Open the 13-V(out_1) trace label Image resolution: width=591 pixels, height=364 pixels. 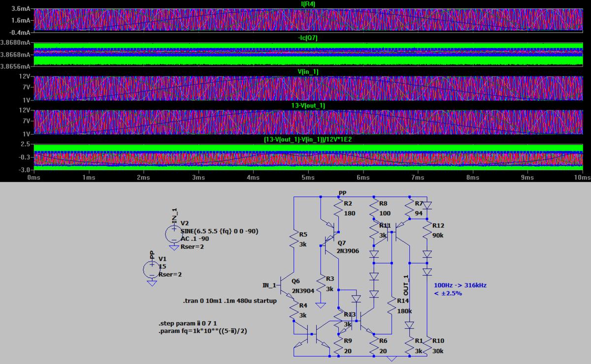coord(308,105)
